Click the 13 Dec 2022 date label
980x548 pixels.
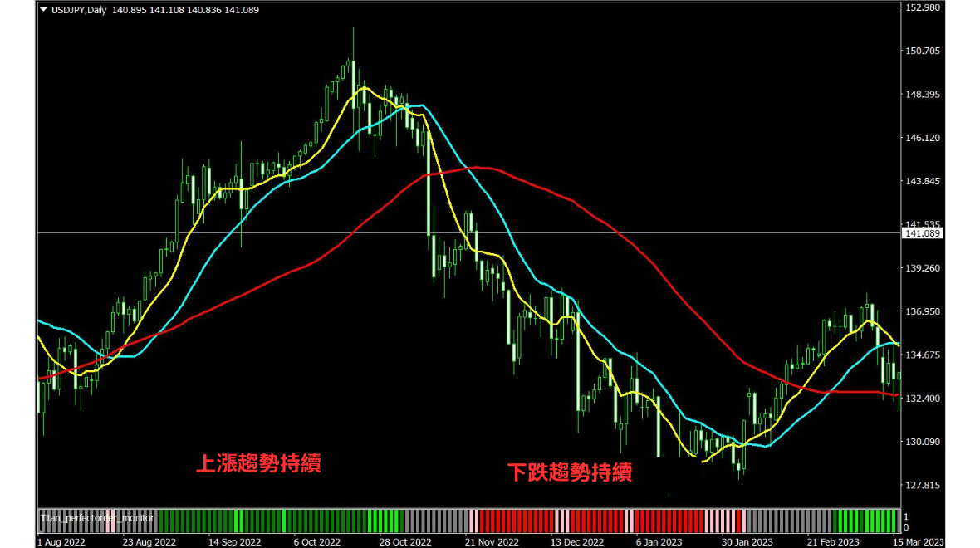click(577, 541)
